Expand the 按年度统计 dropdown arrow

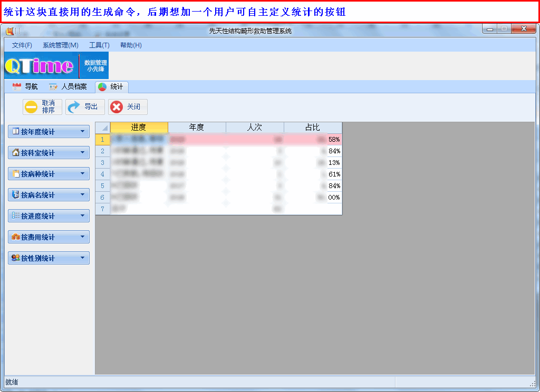pos(82,132)
